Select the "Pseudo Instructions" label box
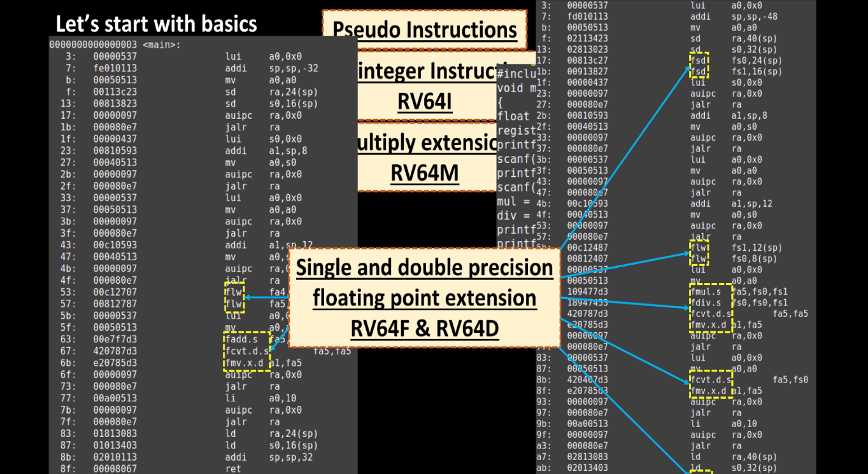Viewport: 868px width, 474px height. click(x=425, y=29)
